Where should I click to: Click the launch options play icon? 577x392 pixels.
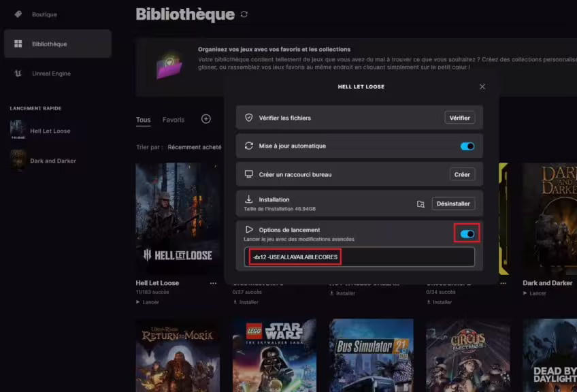[x=249, y=229]
